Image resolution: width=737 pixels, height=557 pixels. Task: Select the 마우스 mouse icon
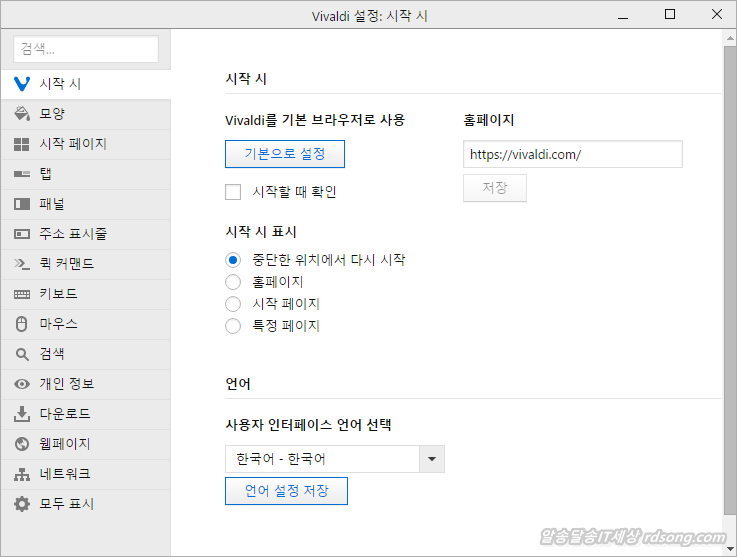pyautogui.click(x=22, y=324)
